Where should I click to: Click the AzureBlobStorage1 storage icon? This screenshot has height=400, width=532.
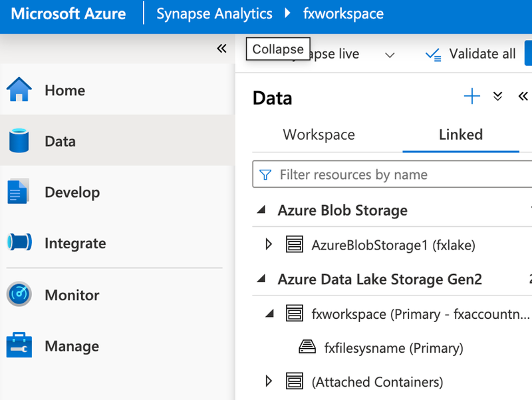click(x=295, y=244)
